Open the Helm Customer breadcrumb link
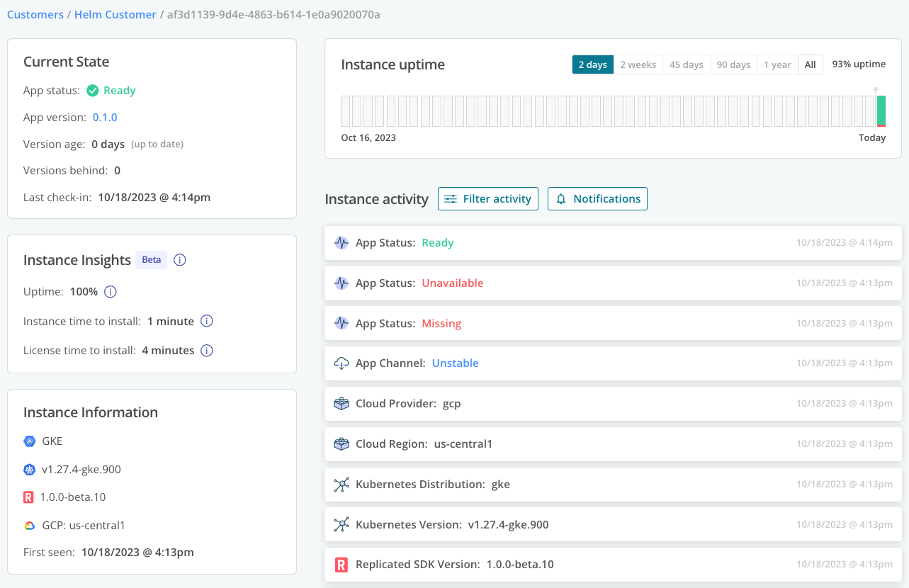Image resolution: width=909 pixels, height=588 pixels. click(115, 14)
